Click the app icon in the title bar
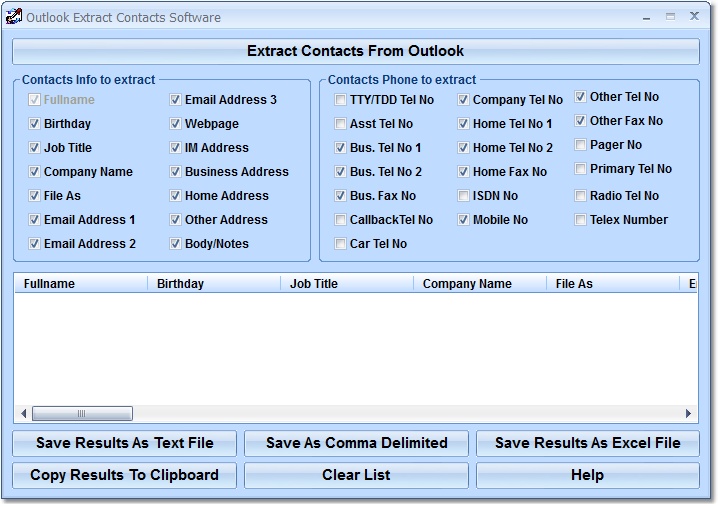718x506 pixels. coord(13,16)
